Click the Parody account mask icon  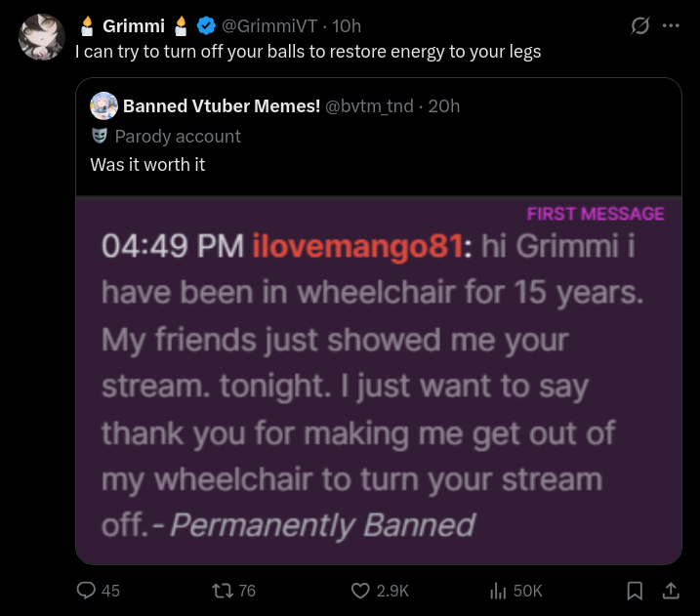point(100,136)
